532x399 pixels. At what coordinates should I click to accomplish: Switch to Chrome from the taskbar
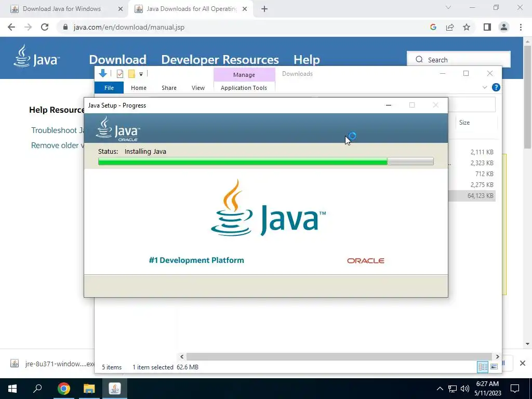pyautogui.click(x=63, y=389)
